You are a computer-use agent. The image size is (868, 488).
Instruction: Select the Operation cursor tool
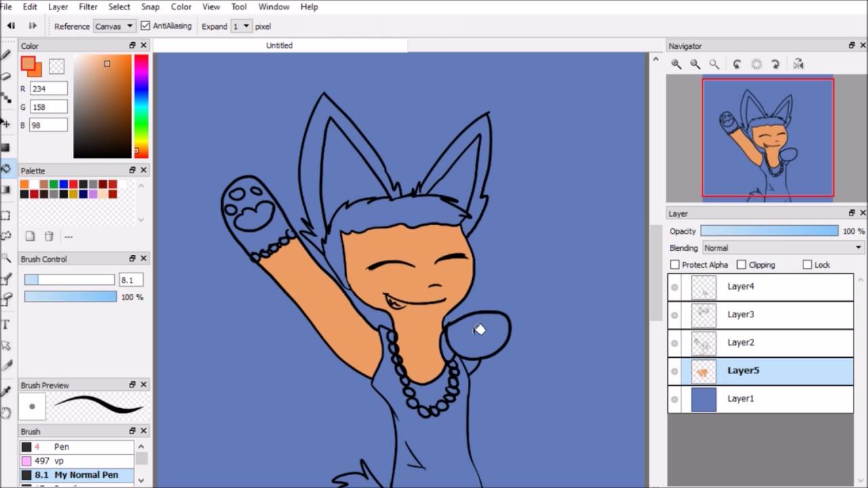(5, 346)
